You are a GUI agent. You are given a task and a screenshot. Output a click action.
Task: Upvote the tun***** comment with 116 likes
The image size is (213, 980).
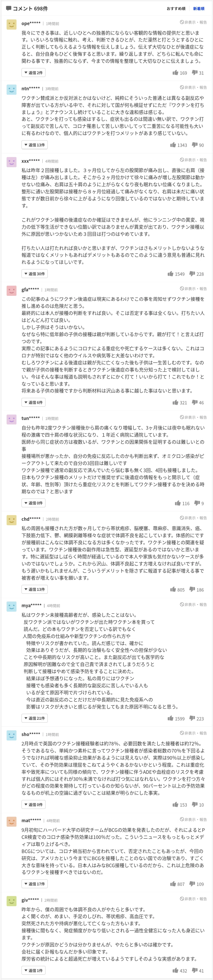coord(182,503)
